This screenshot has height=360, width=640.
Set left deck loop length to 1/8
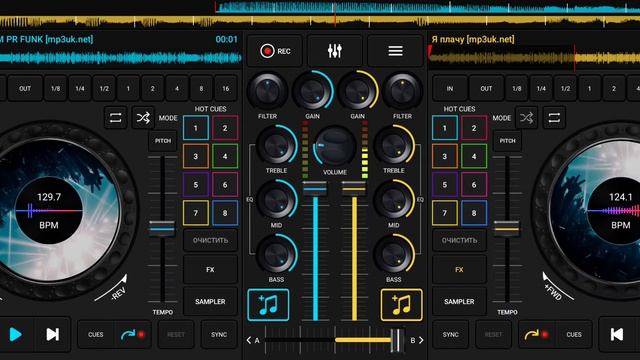pos(56,88)
